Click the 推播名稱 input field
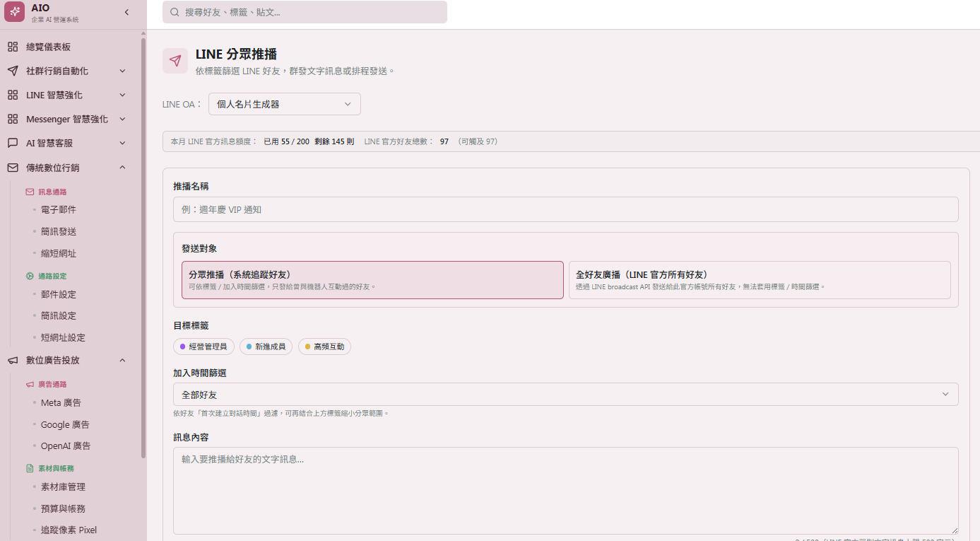Screen dimensions: 980x541 pos(566,209)
